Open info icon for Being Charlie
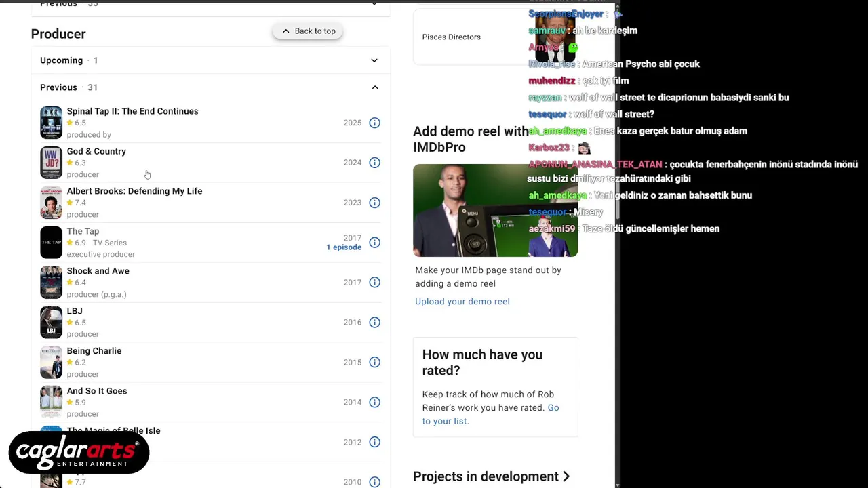The width and height of the screenshot is (868, 488). tap(374, 363)
